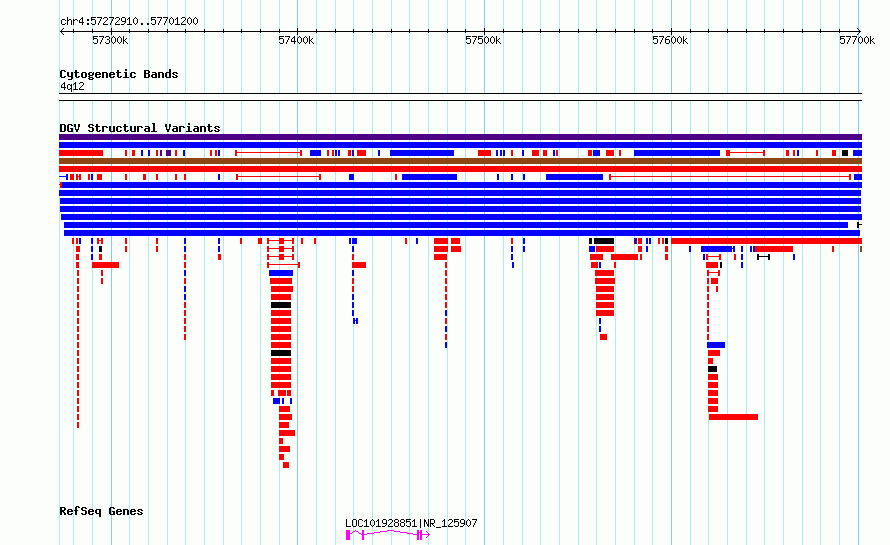This screenshot has width=890, height=545.
Task: Click the small red bar below the 57560k stack
Action: pos(603,337)
